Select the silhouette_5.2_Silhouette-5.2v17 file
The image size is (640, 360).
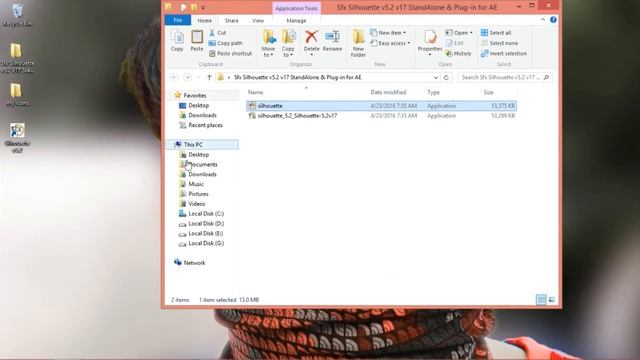point(381,116)
